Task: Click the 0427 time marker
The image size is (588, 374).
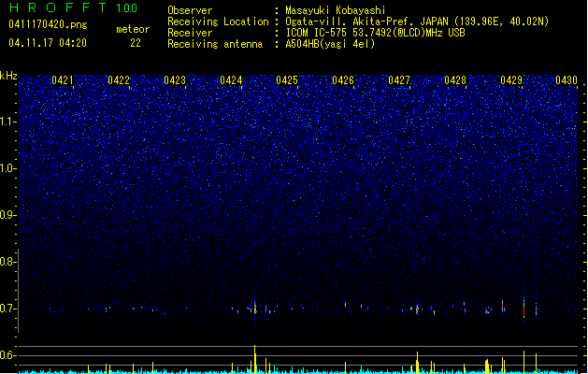Action: tap(399, 80)
